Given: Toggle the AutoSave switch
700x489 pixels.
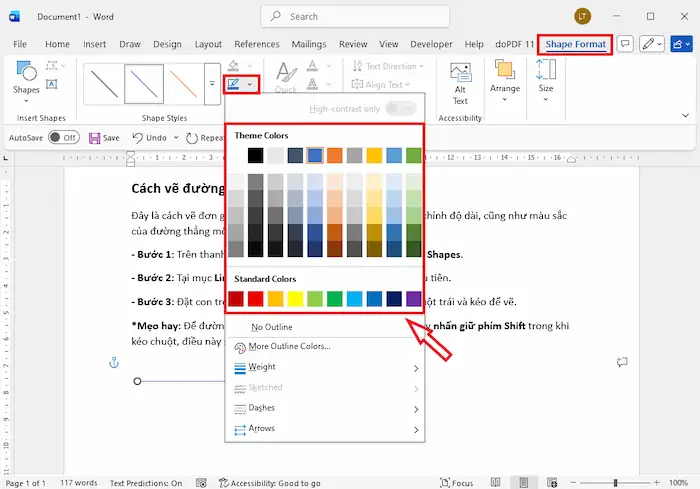Looking at the screenshot, I should coord(63,137).
